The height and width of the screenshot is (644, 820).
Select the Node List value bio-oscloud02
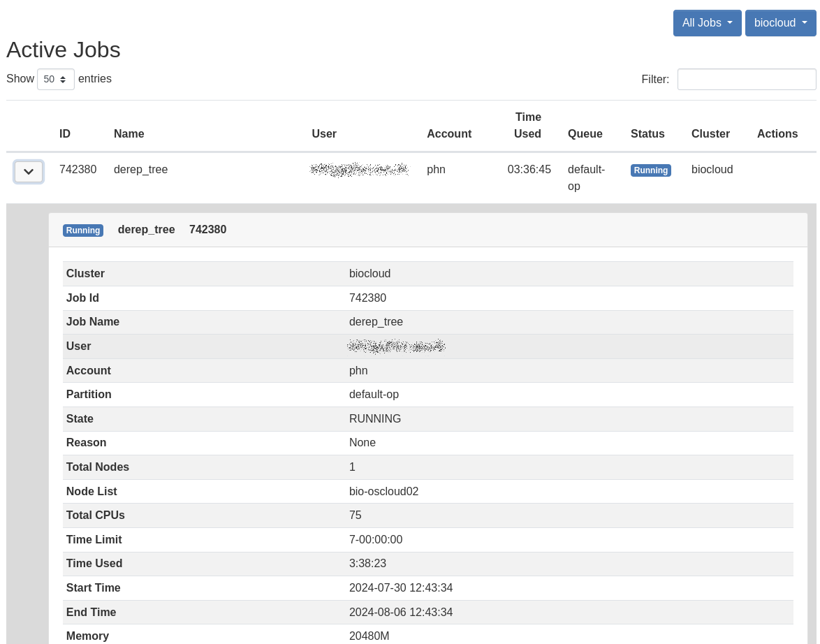(x=383, y=492)
